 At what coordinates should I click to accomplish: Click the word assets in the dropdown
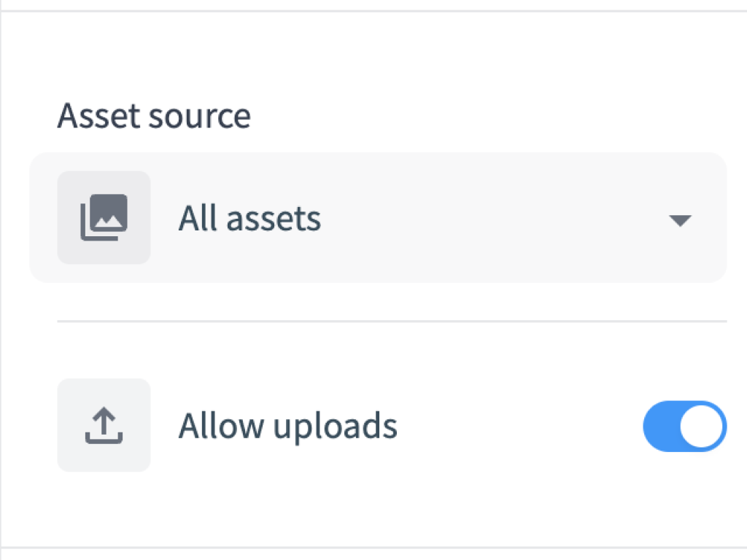274,219
